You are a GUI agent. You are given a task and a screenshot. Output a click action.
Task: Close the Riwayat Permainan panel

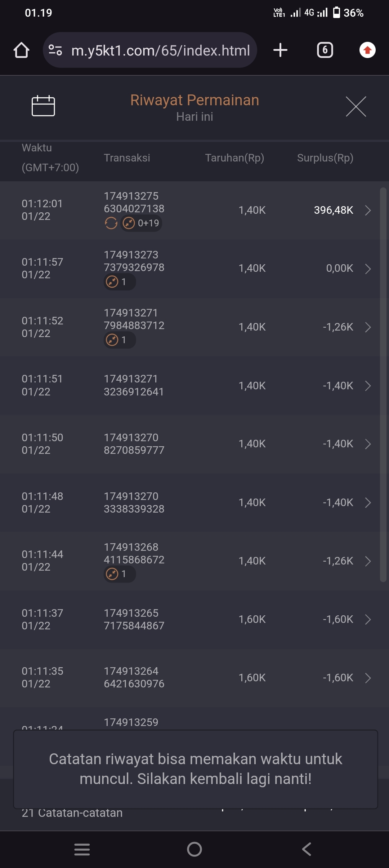pyautogui.click(x=356, y=106)
